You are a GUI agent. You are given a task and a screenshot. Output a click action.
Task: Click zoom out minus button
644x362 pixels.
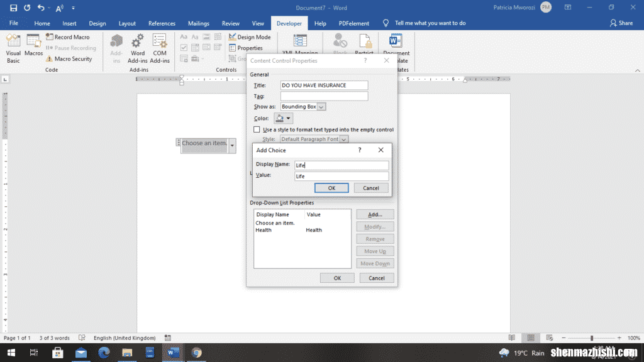pos(563,337)
